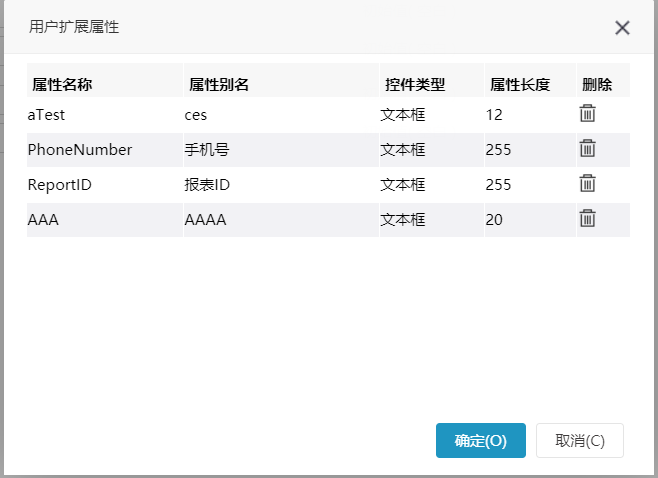Click the 控件类型 column header
Screen dimensions: 658x478
pyautogui.click(x=432, y=80)
